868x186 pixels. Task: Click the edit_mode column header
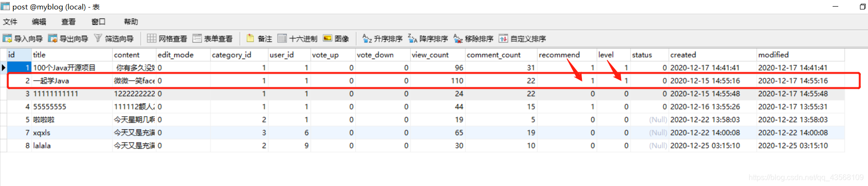183,55
